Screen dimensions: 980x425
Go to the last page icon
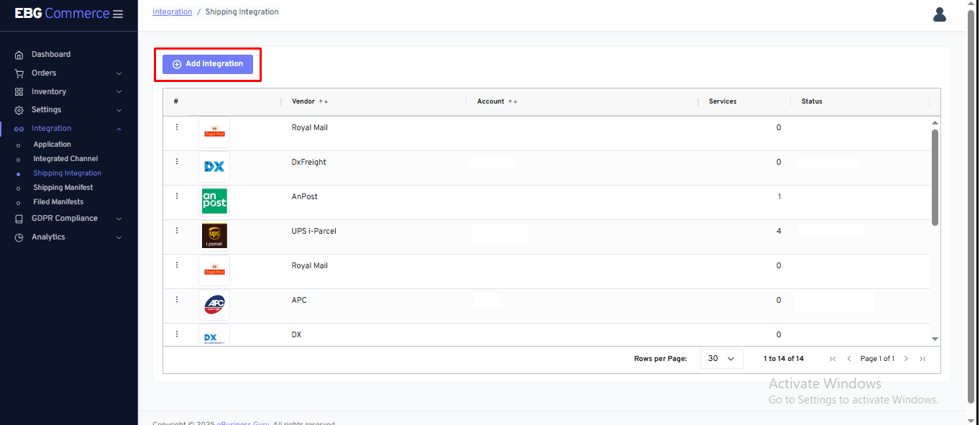coord(922,359)
